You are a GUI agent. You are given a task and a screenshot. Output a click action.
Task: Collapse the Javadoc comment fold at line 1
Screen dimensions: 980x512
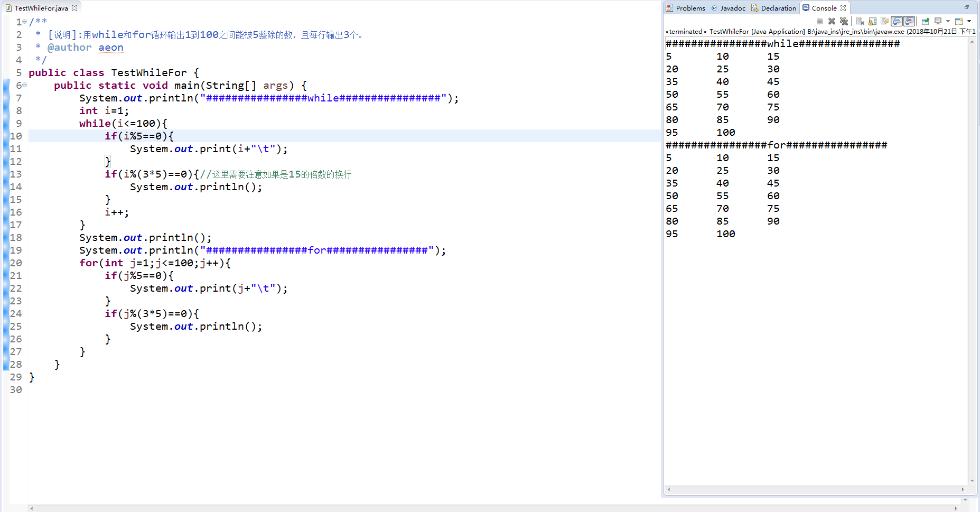coord(25,22)
